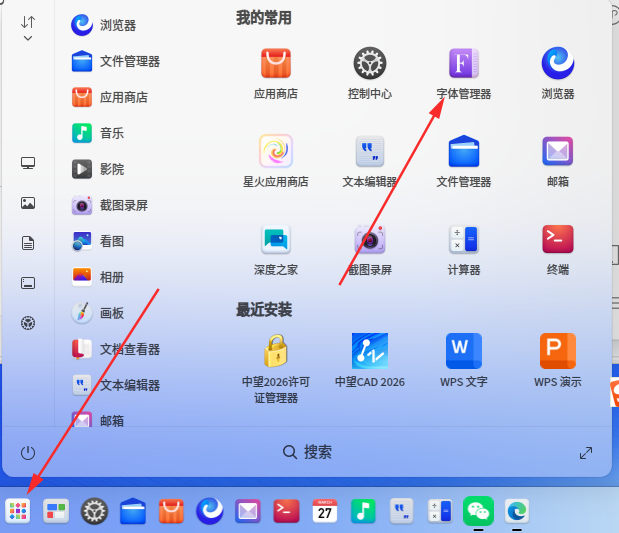619x533 pixels.
Task: Open file manager in the dock
Action: [133, 511]
